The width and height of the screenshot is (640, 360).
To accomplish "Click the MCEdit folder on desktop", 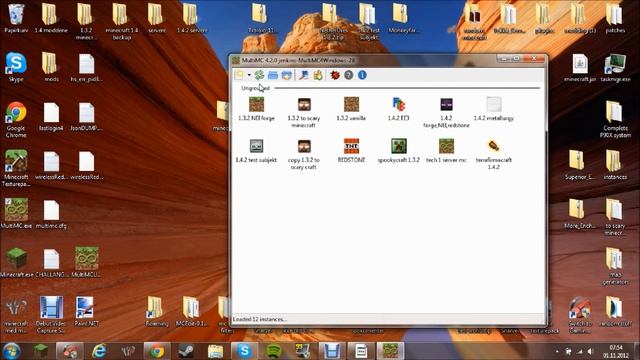I will click(x=191, y=311).
